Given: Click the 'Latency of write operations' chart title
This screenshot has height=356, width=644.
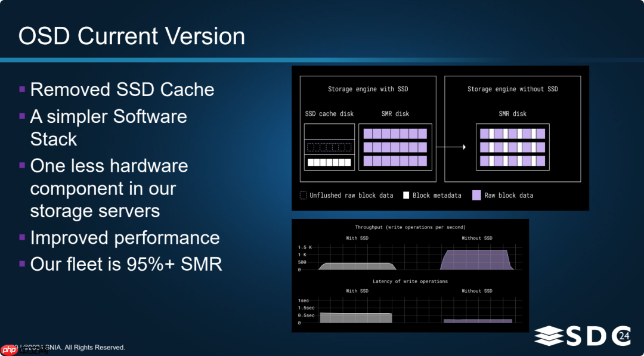Looking at the screenshot, I should (410, 281).
